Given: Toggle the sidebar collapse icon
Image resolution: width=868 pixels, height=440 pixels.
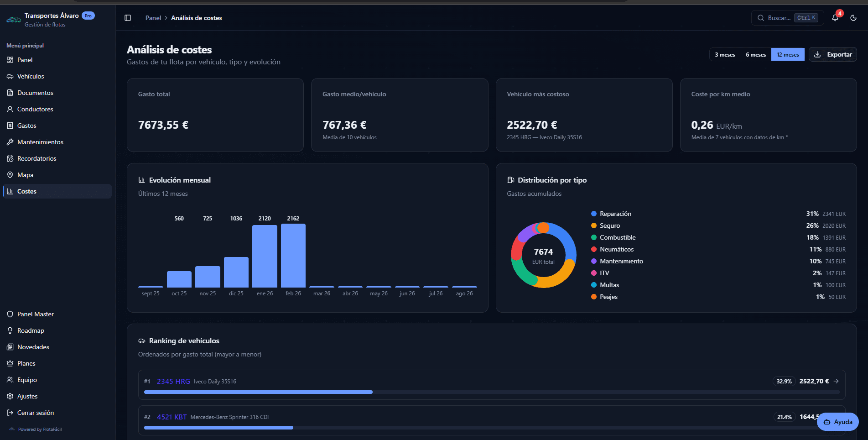Looking at the screenshot, I should (x=128, y=18).
